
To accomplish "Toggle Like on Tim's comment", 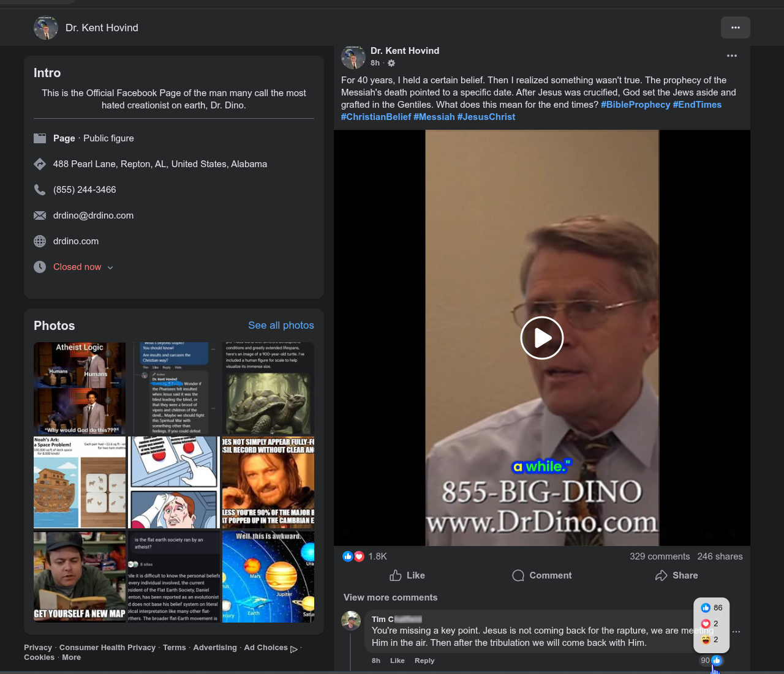I will tap(397, 661).
